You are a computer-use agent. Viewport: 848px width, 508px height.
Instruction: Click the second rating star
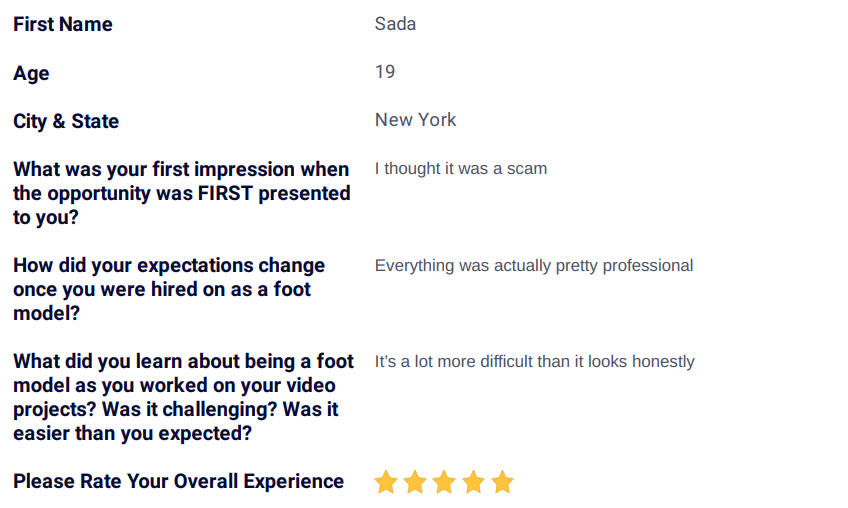point(415,481)
